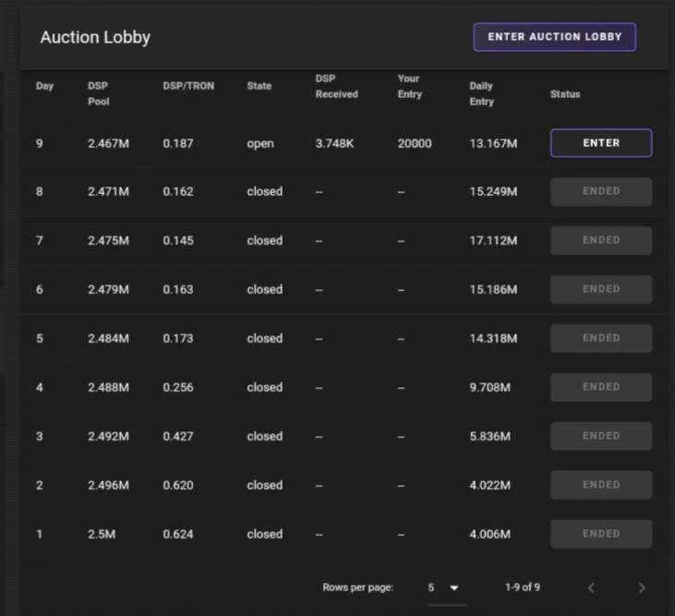Click the ENDED button for day 2
This screenshot has width=675, height=616.
coord(601,485)
